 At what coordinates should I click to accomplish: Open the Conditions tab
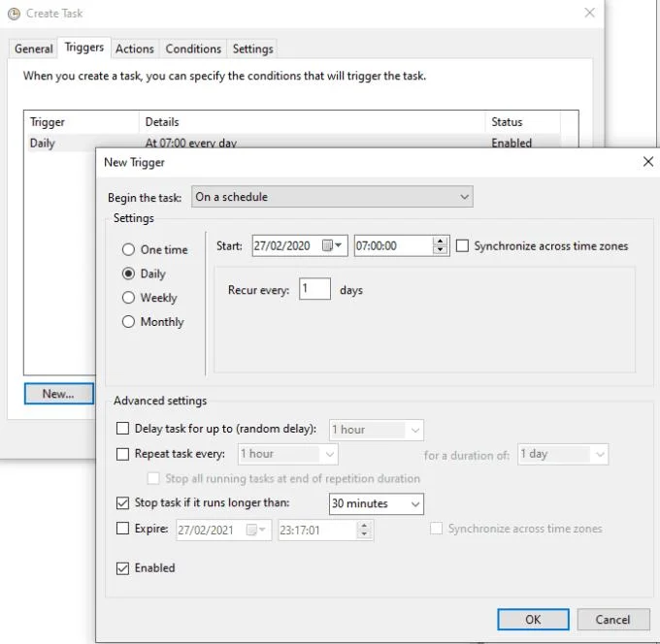point(193,48)
